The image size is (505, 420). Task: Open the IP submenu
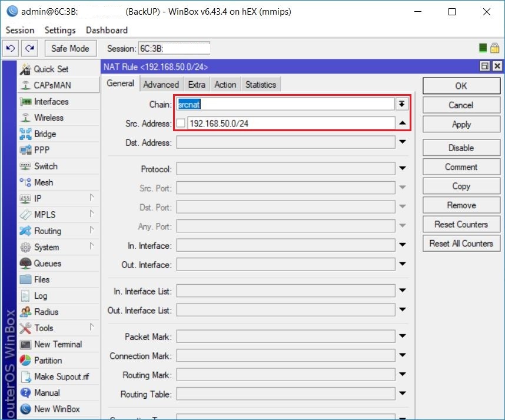pyautogui.click(x=59, y=198)
